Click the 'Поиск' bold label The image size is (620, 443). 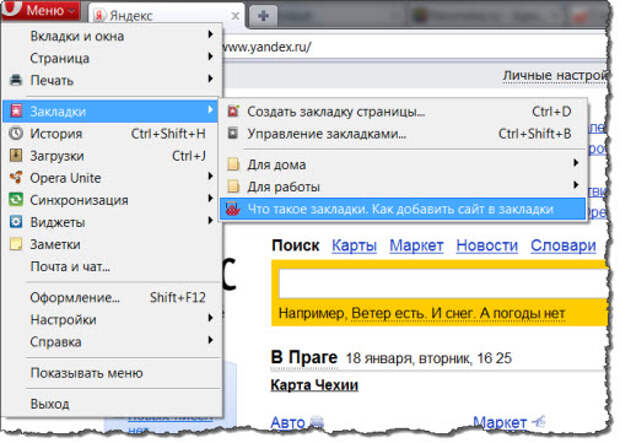[295, 246]
